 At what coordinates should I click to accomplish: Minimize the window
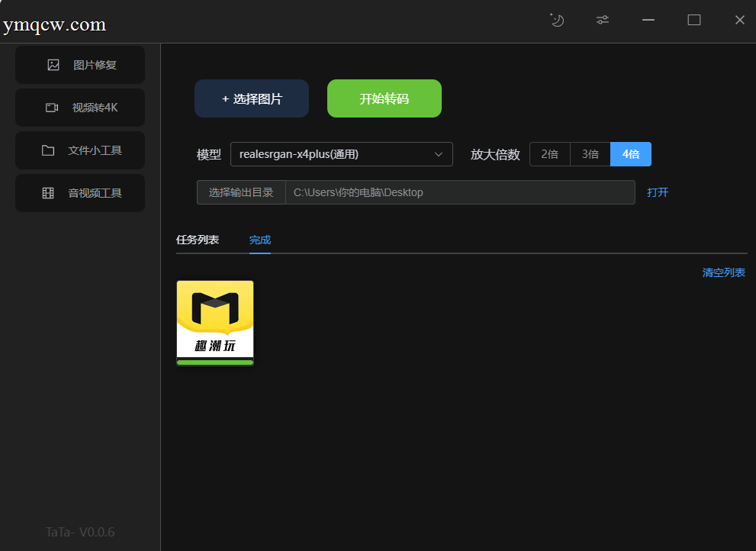click(x=648, y=20)
